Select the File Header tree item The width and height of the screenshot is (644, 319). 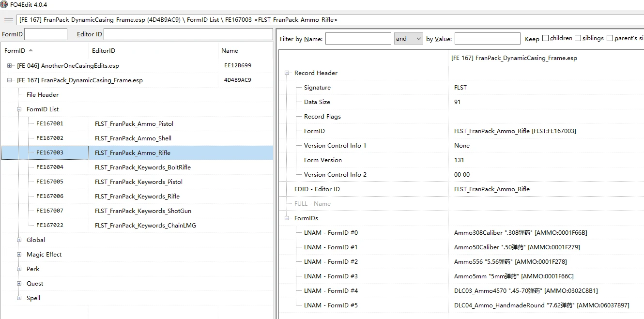[43, 94]
